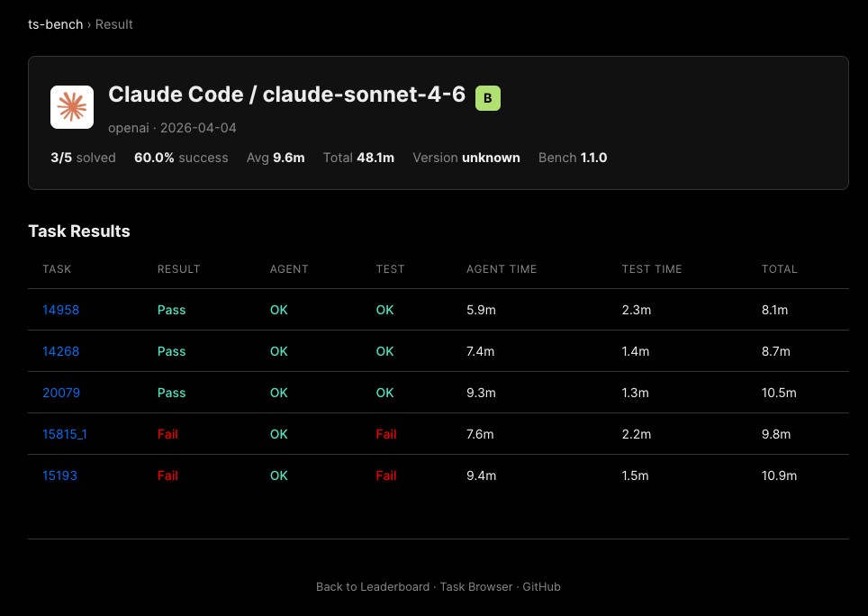Click test time 1.4m

636,351
